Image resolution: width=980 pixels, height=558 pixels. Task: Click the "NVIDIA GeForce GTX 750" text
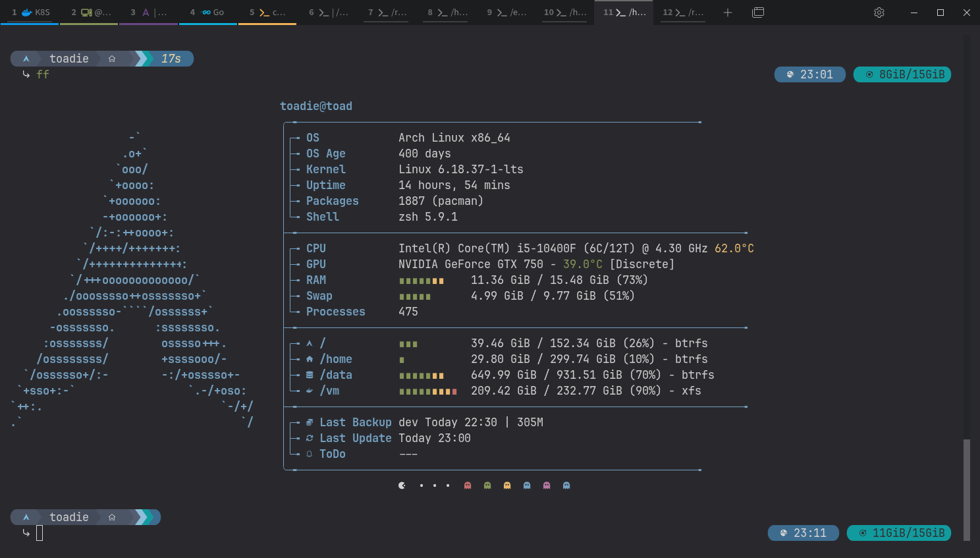click(471, 264)
